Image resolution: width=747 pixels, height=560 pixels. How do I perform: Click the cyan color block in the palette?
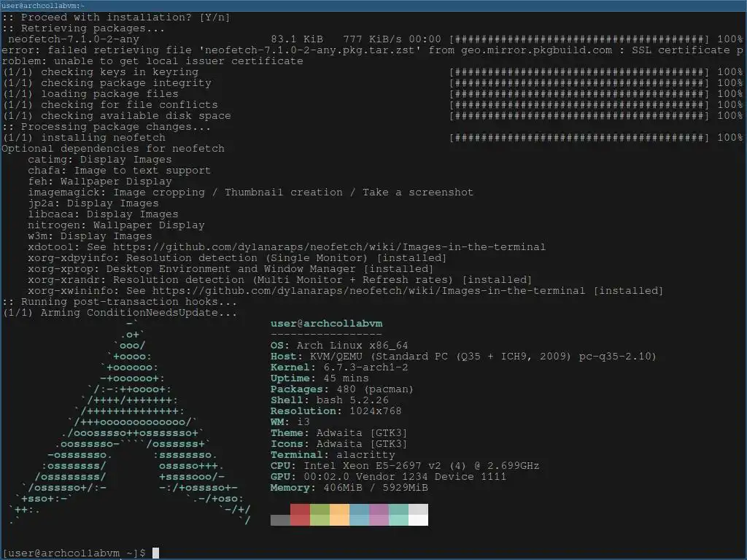coord(399,515)
